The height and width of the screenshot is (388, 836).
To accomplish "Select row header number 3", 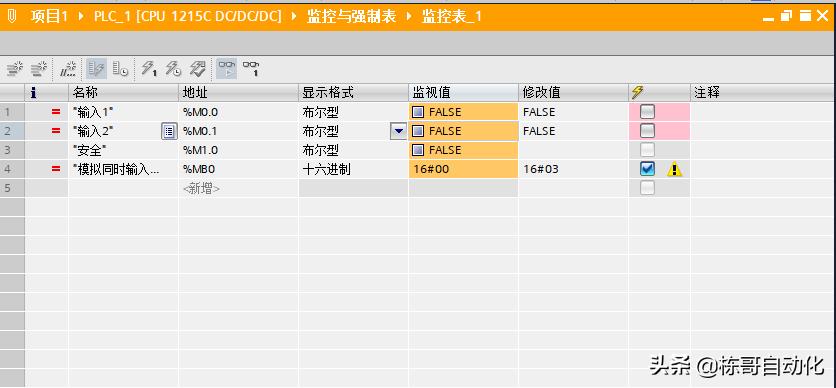I will pyautogui.click(x=12, y=150).
